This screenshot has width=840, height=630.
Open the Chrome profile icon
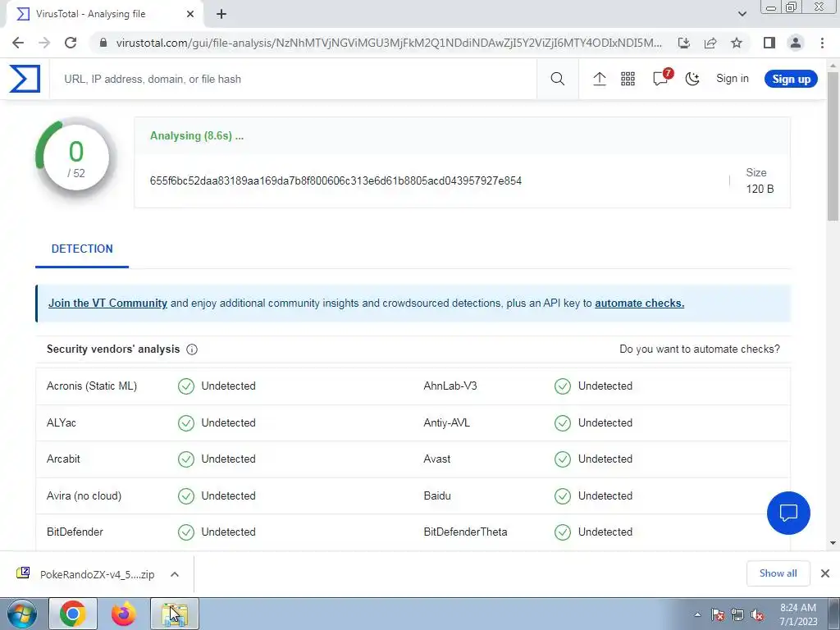[796, 43]
